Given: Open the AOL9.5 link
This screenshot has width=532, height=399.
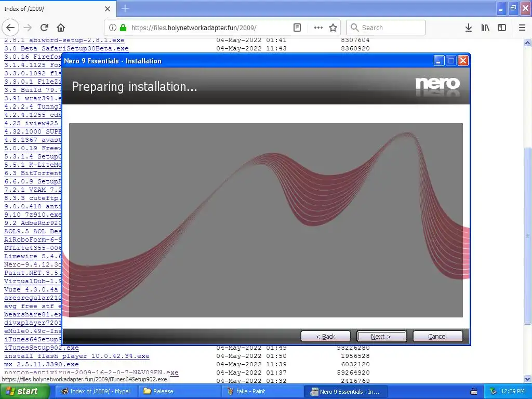Looking at the screenshot, I should pos(33,231).
